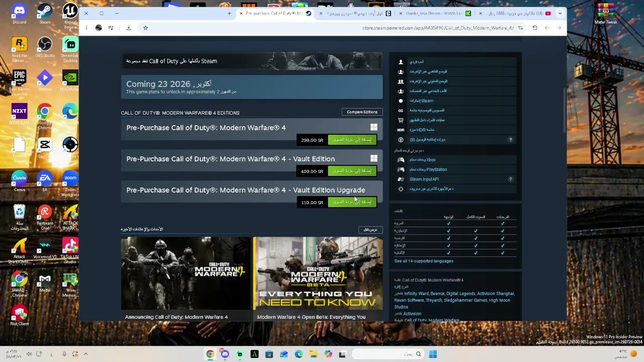Open the Infinity Ward developer link

tap(416, 294)
